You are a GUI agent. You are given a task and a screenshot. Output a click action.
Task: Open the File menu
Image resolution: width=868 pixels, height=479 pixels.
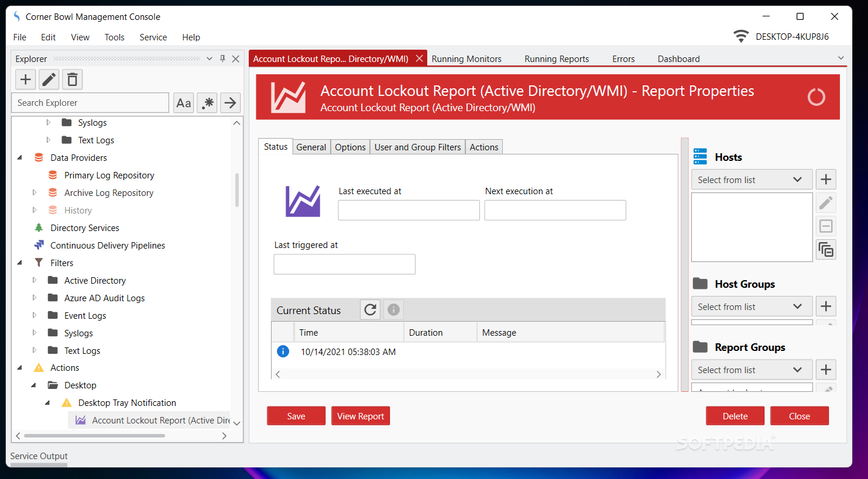pos(20,37)
